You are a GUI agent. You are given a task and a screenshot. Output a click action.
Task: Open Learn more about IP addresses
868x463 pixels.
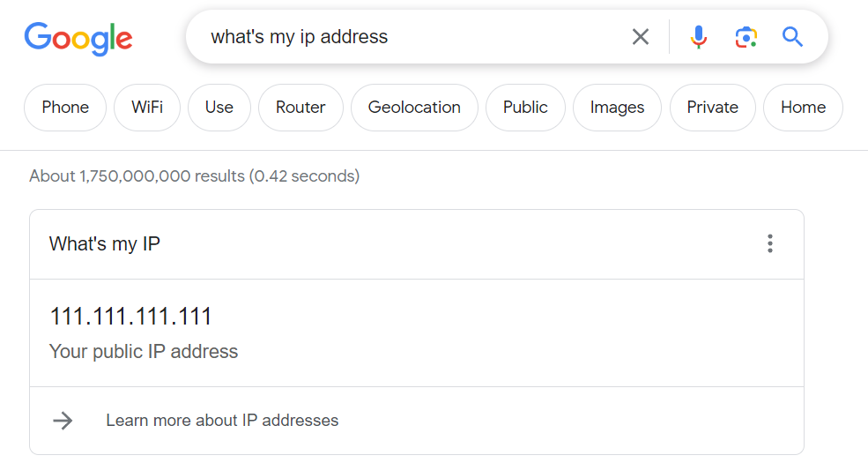pyautogui.click(x=222, y=421)
